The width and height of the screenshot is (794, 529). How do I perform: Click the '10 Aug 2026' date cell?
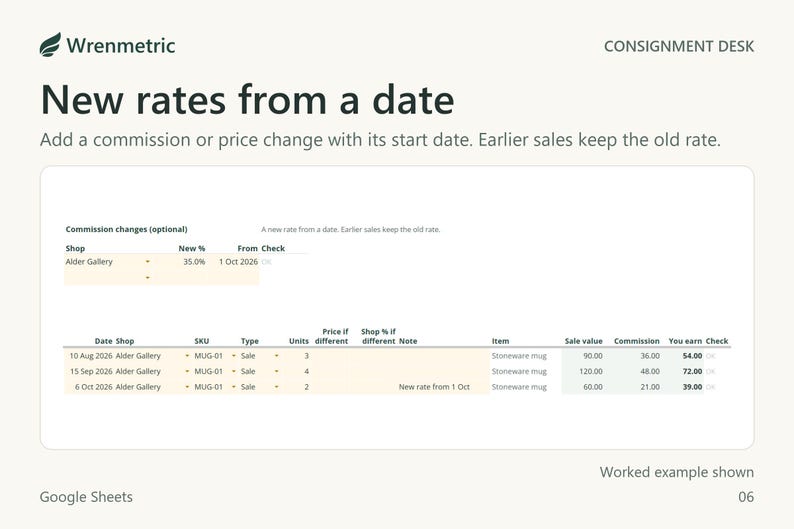point(89,356)
